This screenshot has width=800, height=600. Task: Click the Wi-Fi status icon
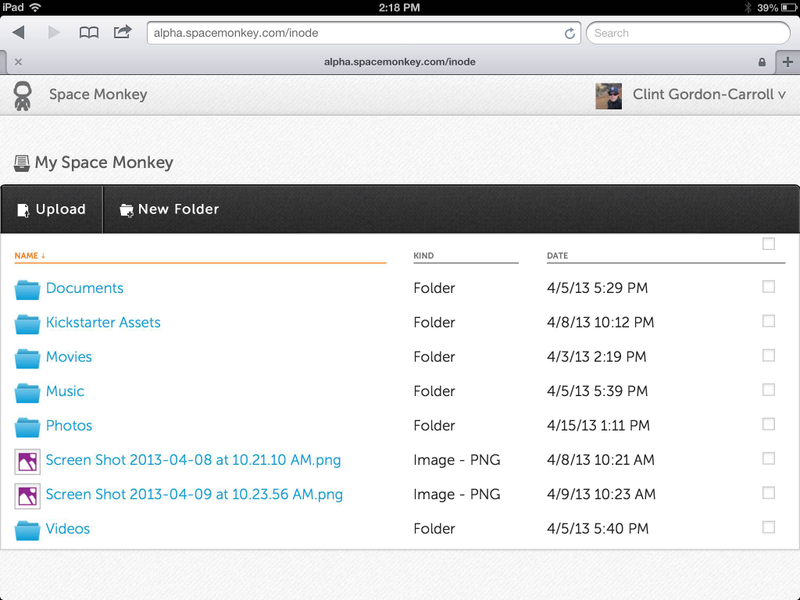click(35, 7)
